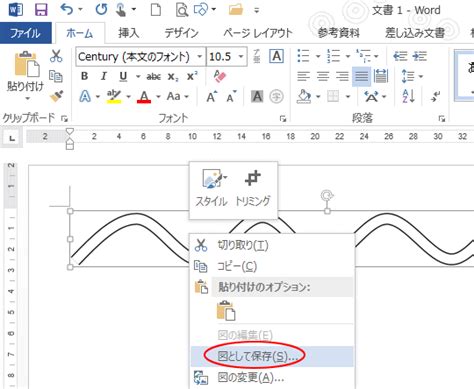The width and height of the screenshot is (474, 389).
Task: Open the ファイル tab
Action: point(26,33)
